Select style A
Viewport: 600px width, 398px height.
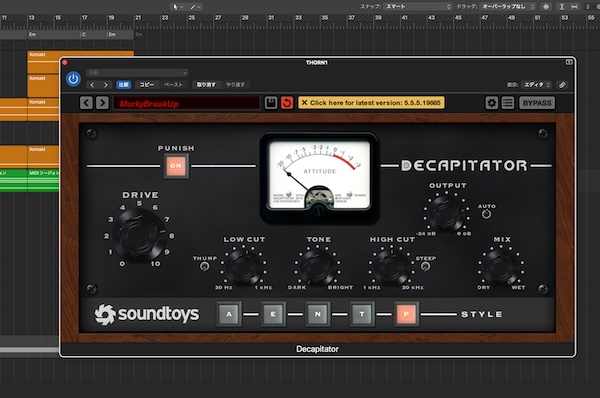coord(229,314)
